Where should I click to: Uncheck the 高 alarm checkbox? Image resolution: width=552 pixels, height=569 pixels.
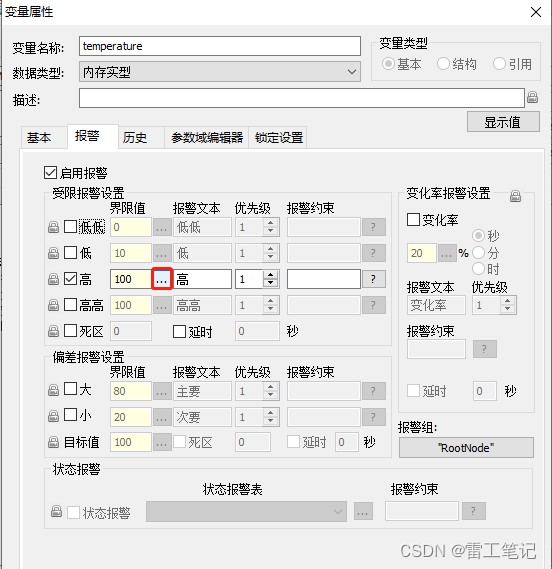[x=70, y=279]
